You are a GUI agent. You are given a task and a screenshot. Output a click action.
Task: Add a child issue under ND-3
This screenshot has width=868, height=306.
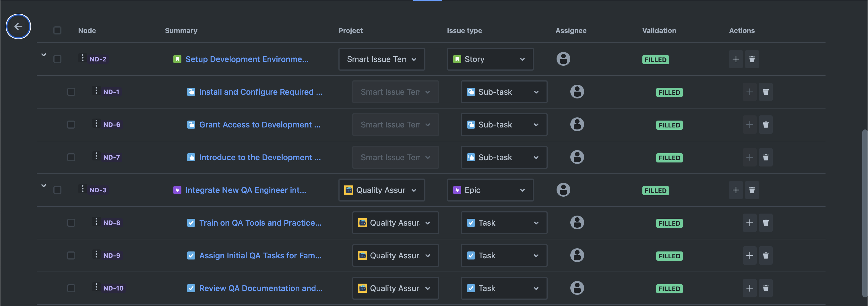[736, 190]
